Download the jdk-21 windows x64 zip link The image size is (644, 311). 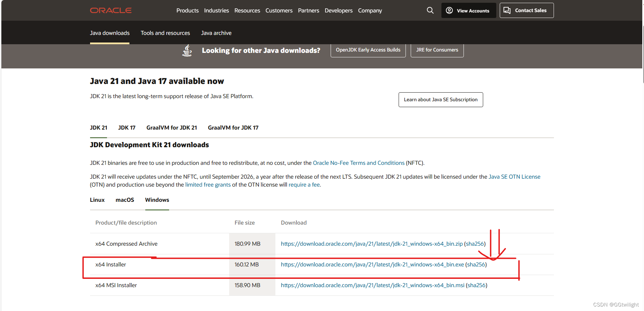click(372, 244)
